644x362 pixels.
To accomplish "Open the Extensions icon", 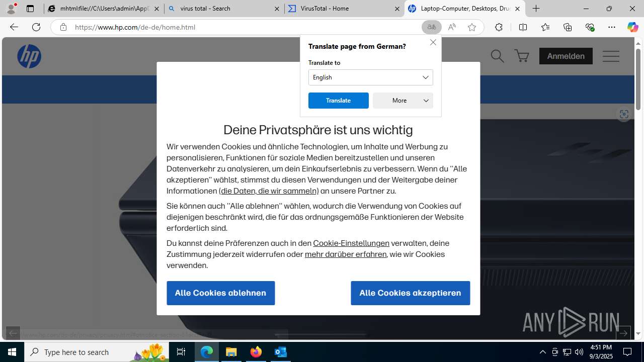I will pos(499,27).
